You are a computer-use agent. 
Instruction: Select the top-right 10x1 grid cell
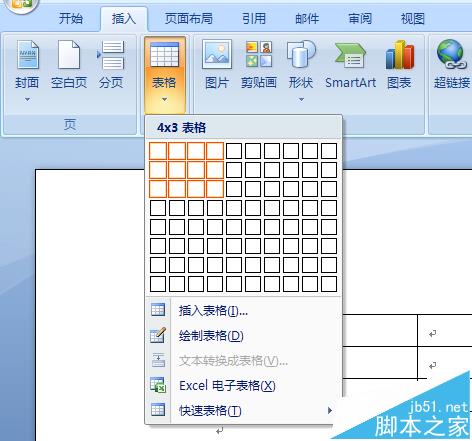(329, 151)
